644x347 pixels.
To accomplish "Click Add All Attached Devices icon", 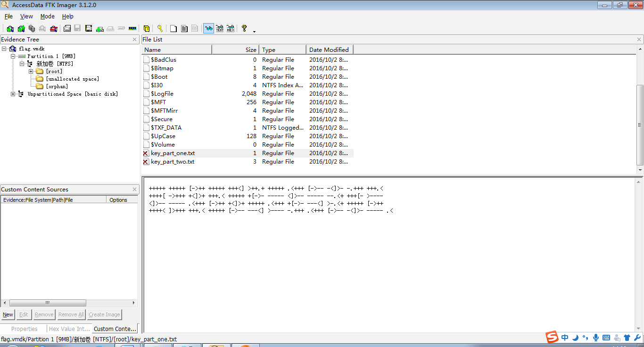I will pyautogui.click(x=21, y=28).
